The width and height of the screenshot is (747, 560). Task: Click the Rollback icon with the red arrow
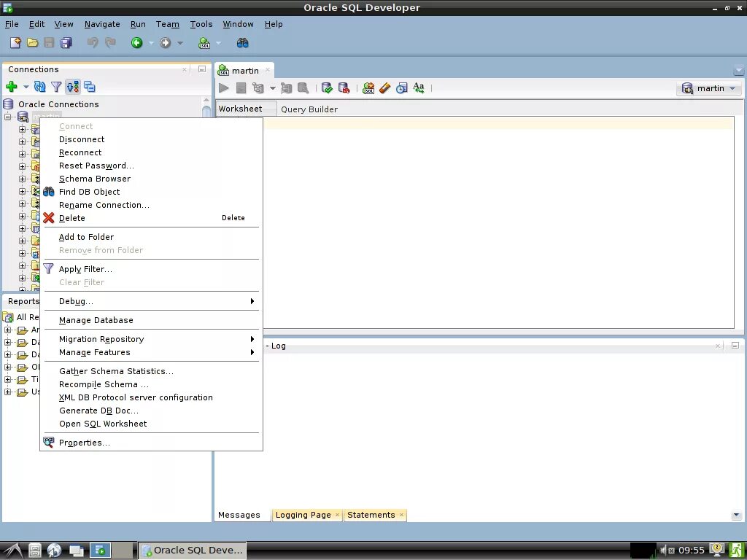click(344, 88)
